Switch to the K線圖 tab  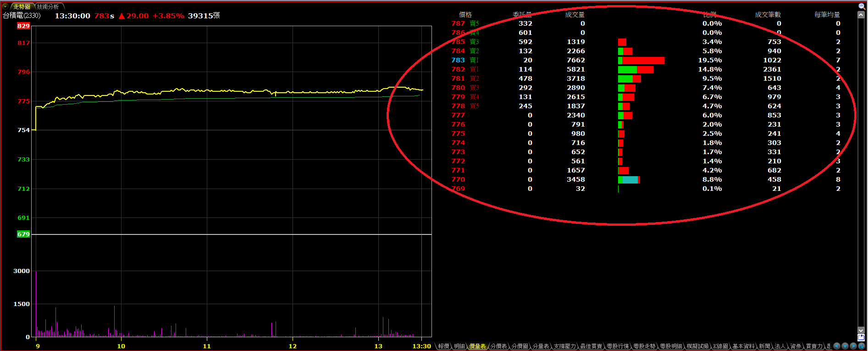pos(721,346)
